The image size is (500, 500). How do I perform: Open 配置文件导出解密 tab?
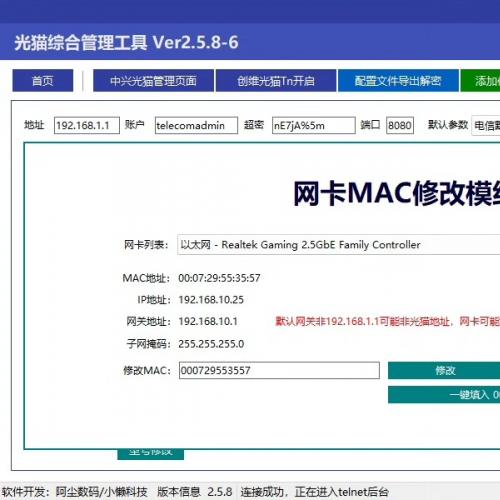[398, 80]
